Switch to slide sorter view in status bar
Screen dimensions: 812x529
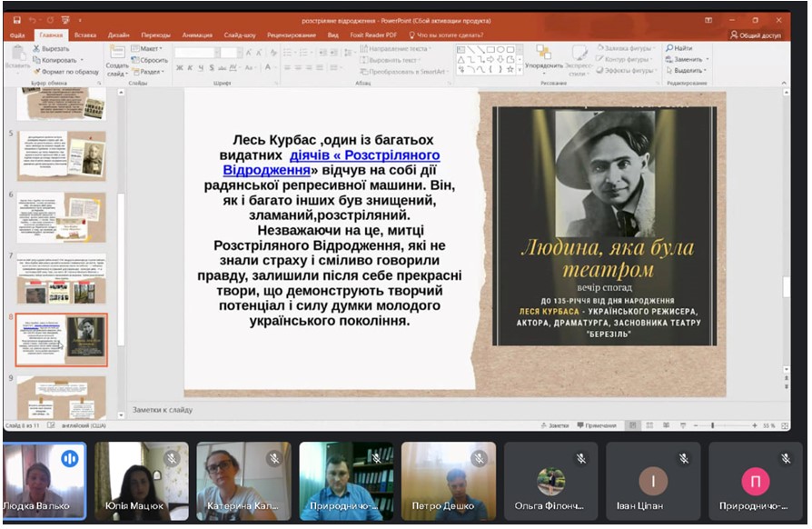click(x=649, y=425)
